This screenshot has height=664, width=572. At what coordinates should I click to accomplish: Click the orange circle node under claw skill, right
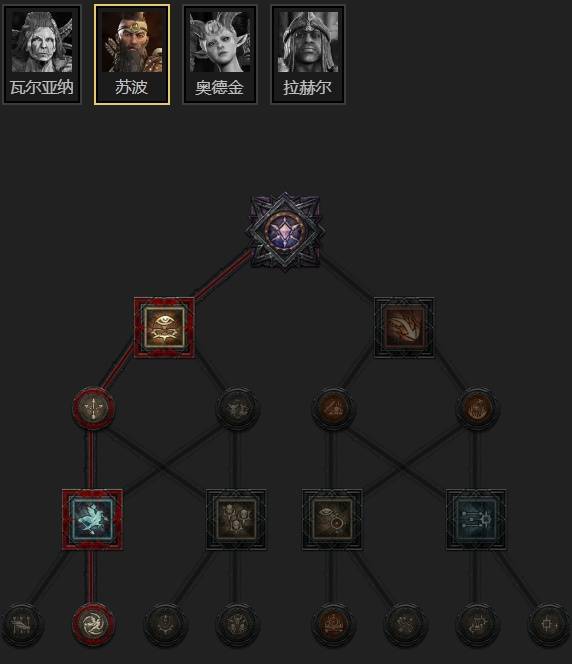[x=477, y=408]
